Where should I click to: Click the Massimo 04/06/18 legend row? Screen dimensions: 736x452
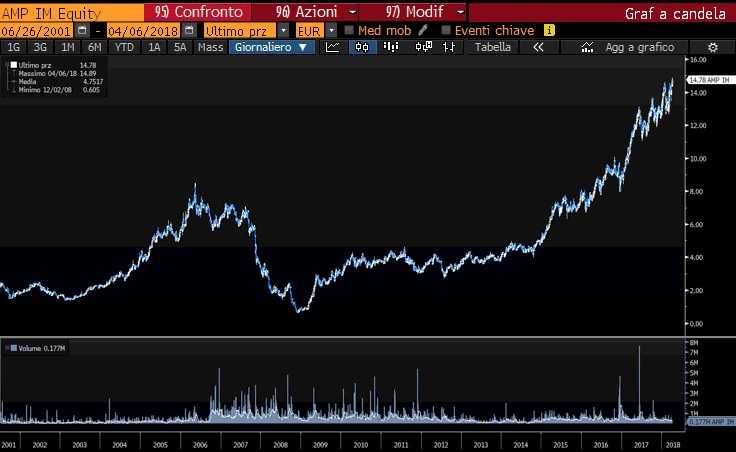pyautogui.click(x=57, y=74)
